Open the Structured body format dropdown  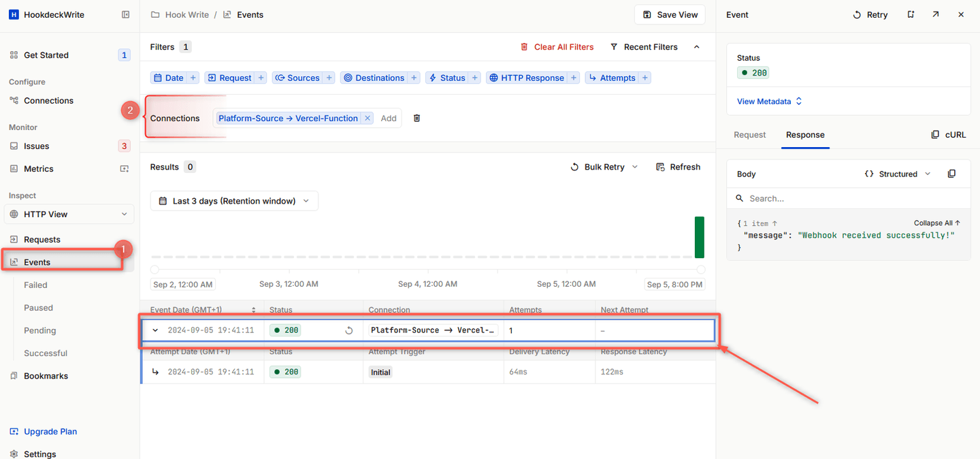pos(897,173)
